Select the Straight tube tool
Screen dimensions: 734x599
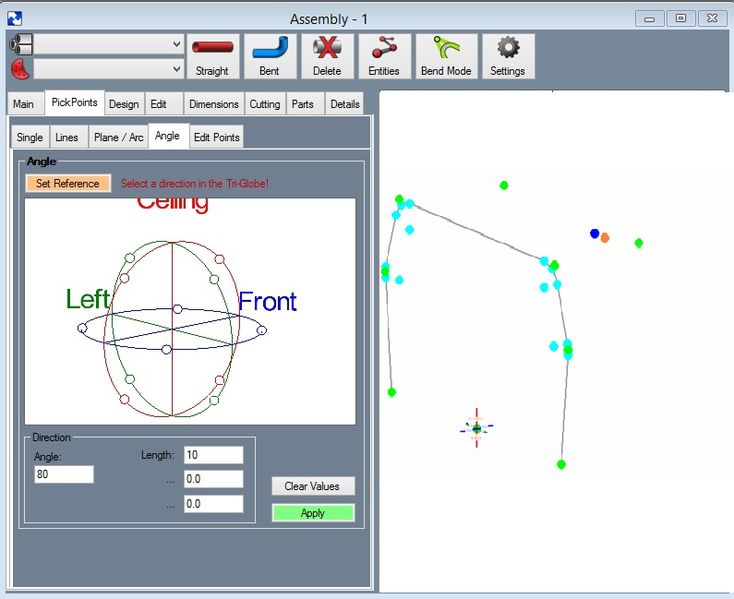point(213,56)
